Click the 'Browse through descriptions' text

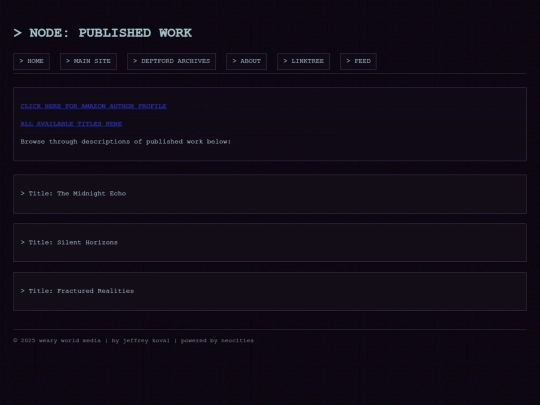[125, 142]
